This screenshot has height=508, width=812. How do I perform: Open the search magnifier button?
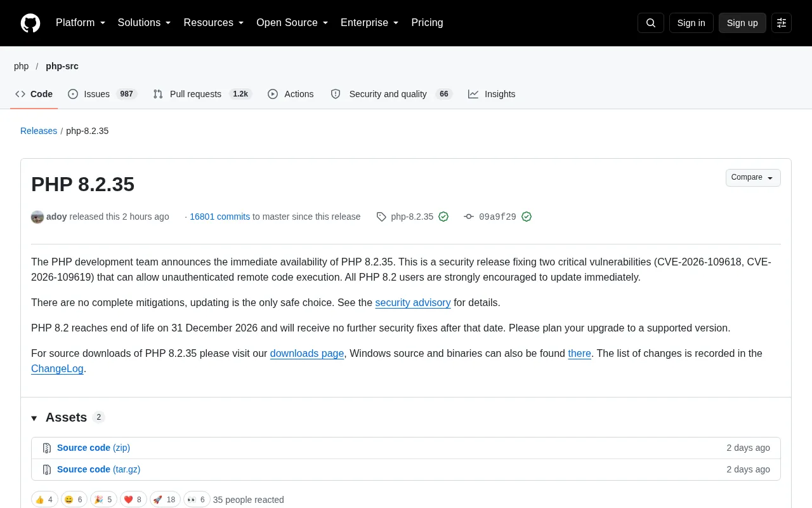coord(651,23)
